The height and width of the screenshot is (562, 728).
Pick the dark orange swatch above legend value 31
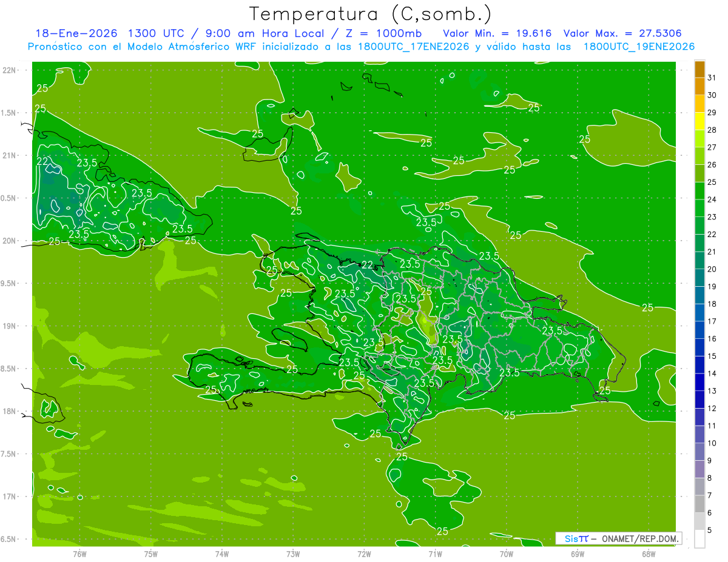pos(699,69)
